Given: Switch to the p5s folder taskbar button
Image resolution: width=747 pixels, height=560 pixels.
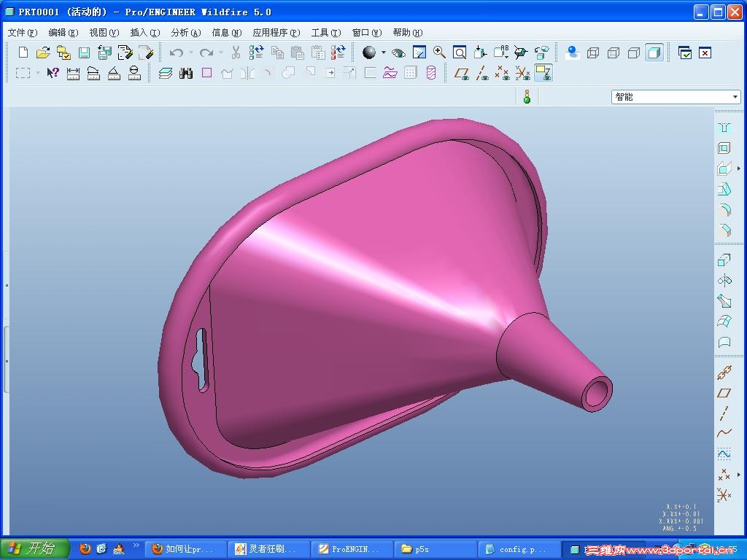Looking at the screenshot, I should [x=436, y=549].
